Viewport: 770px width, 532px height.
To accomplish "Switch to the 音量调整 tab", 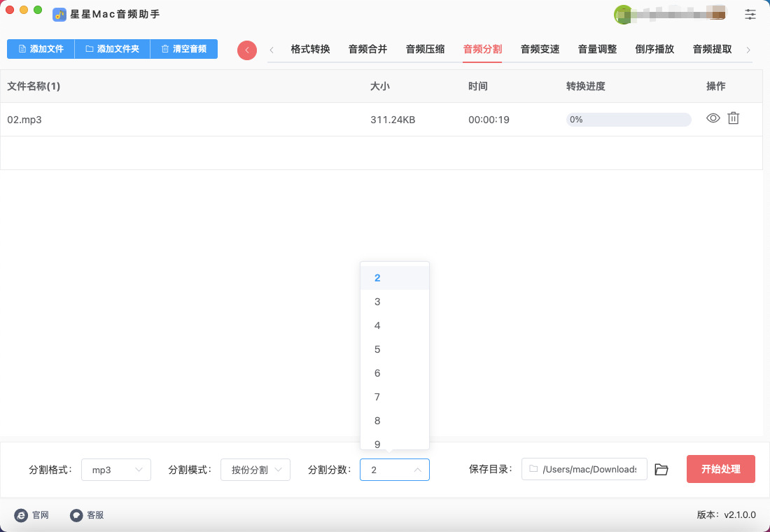I will coord(597,49).
